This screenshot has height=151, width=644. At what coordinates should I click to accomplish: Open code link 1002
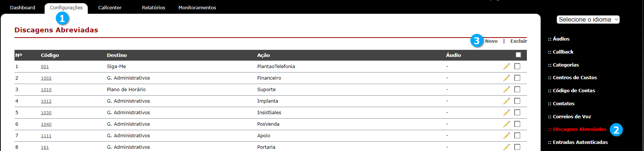tap(46, 78)
